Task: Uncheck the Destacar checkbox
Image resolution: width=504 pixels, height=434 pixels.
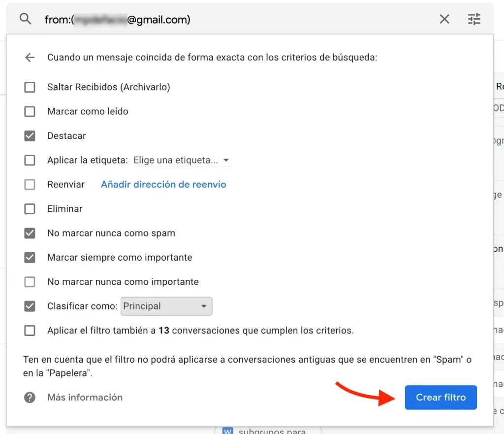Action: (x=30, y=136)
